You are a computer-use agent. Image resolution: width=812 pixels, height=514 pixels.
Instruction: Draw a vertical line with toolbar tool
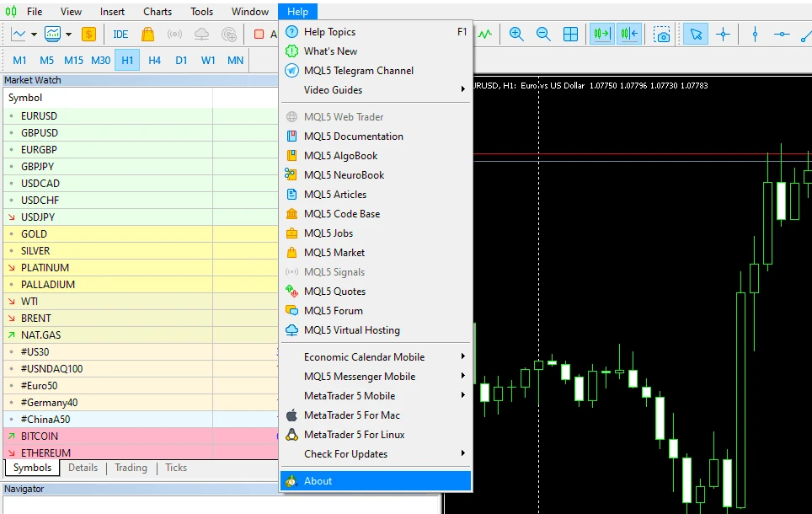(755, 35)
